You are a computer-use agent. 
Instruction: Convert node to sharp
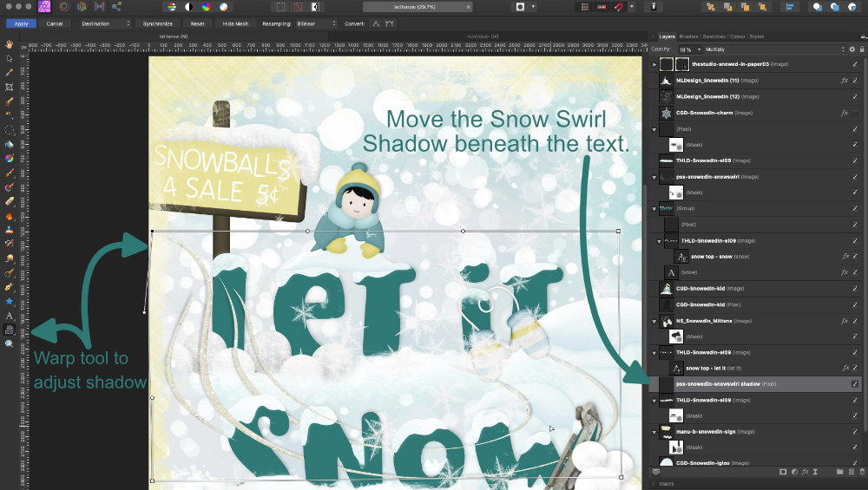[x=376, y=23]
